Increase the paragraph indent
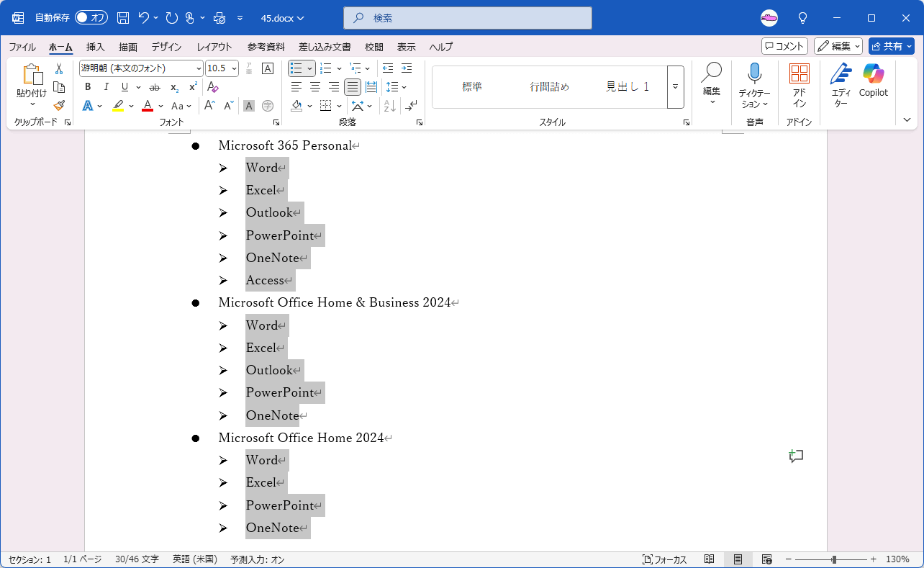Viewport: 924px width, 568px height. click(407, 68)
